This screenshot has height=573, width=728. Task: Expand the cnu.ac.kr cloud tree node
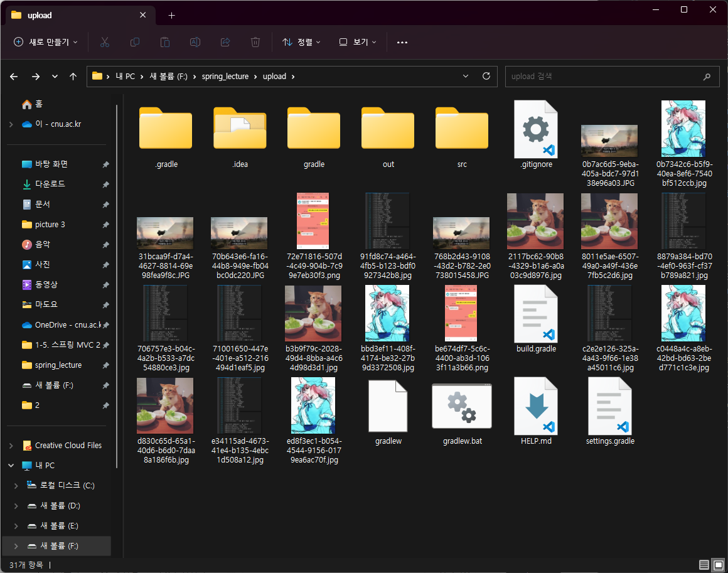tap(11, 124)
